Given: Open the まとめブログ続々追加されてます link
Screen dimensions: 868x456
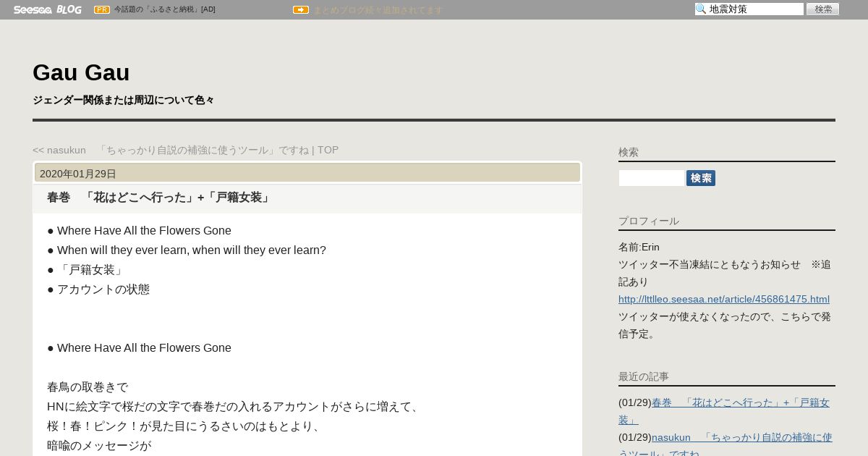Looking at the screenshot, I should (378, 10).
